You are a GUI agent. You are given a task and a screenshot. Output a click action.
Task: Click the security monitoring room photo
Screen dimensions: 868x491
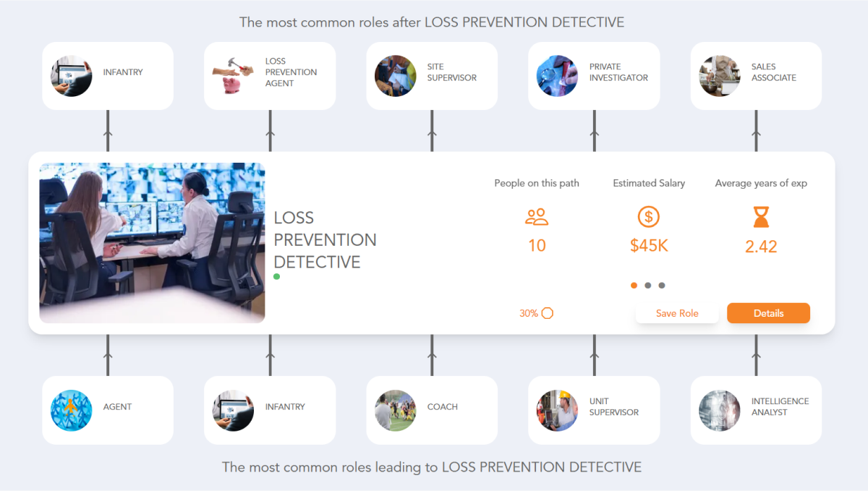(152, 242)
